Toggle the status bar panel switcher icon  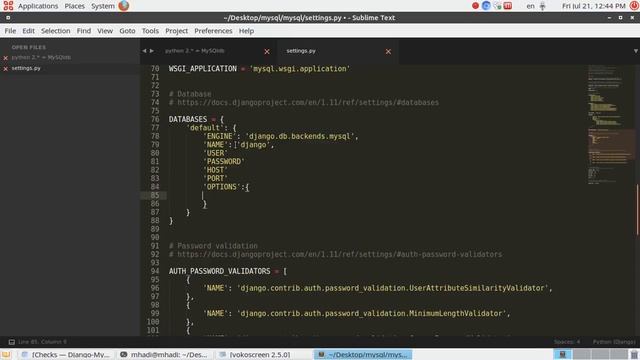(11, 342)
